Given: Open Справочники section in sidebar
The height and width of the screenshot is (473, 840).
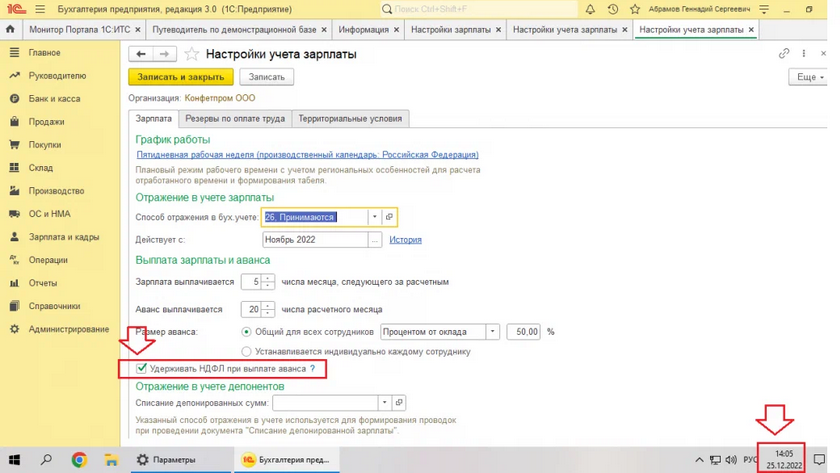Looking at the screenshot, I should 54,306.
